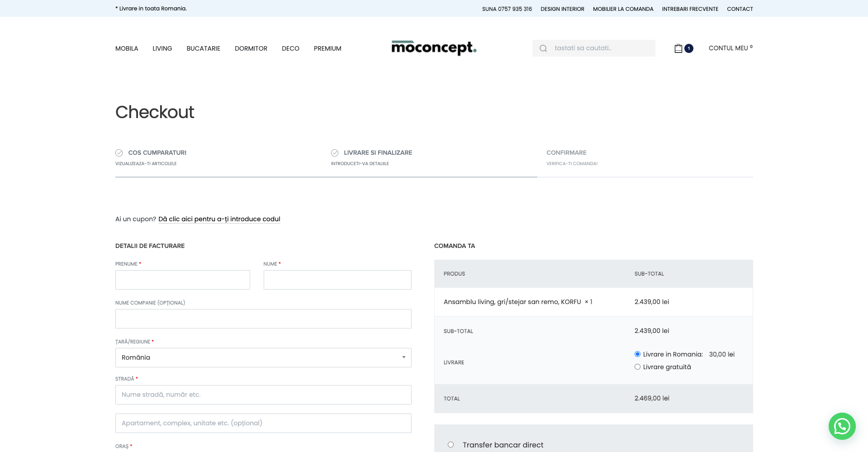Click the moconcept logo
This screenshot has width=868, height=452.
tap(434, 48)
